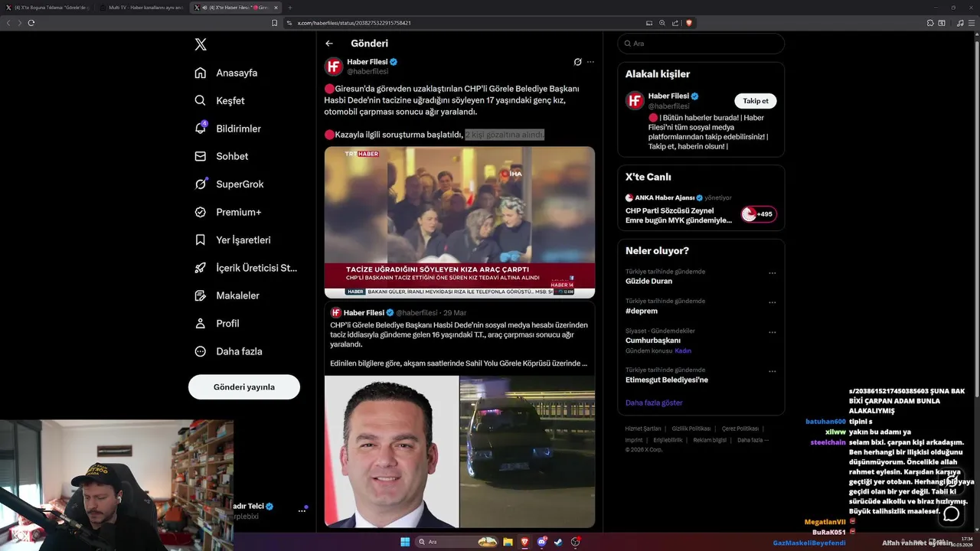
Task: Click the Brave shields icon
Action: tap(689, 23)
